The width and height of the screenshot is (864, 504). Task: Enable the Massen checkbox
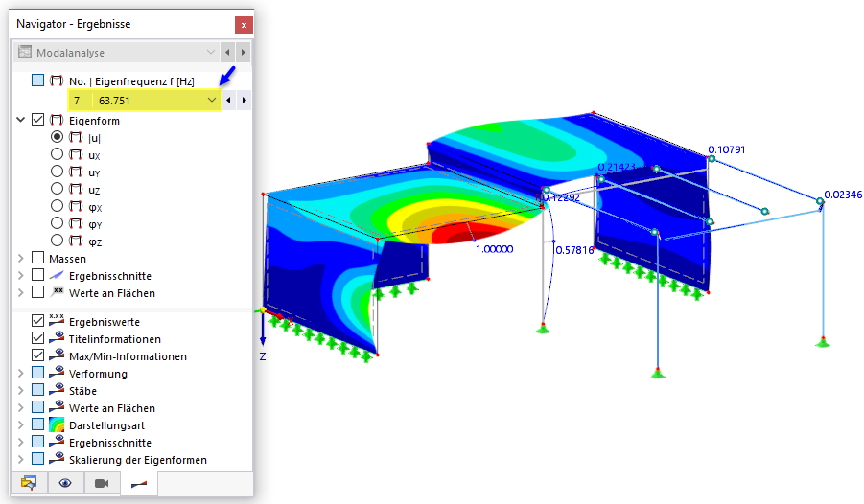[x=37, y=258]
